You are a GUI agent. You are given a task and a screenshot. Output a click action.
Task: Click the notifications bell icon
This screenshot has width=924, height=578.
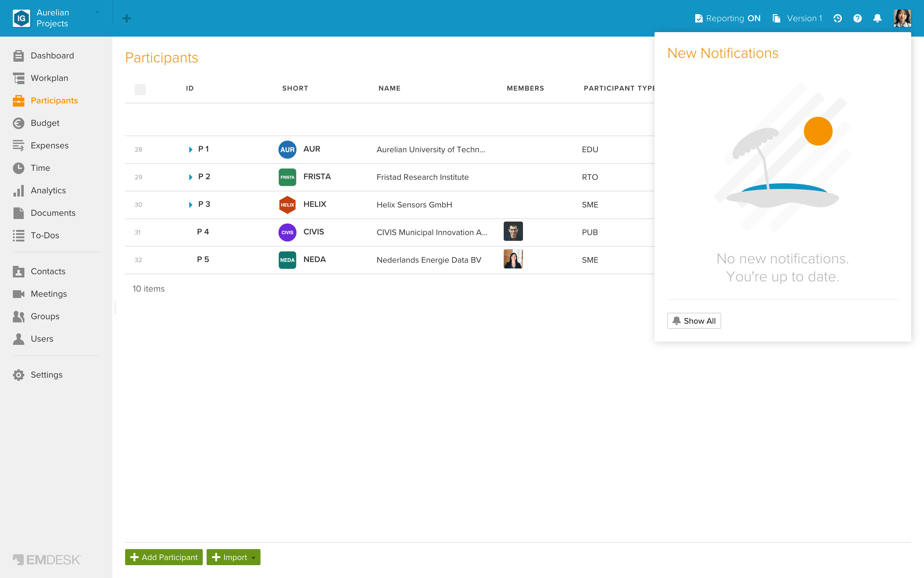pos(877,18)
